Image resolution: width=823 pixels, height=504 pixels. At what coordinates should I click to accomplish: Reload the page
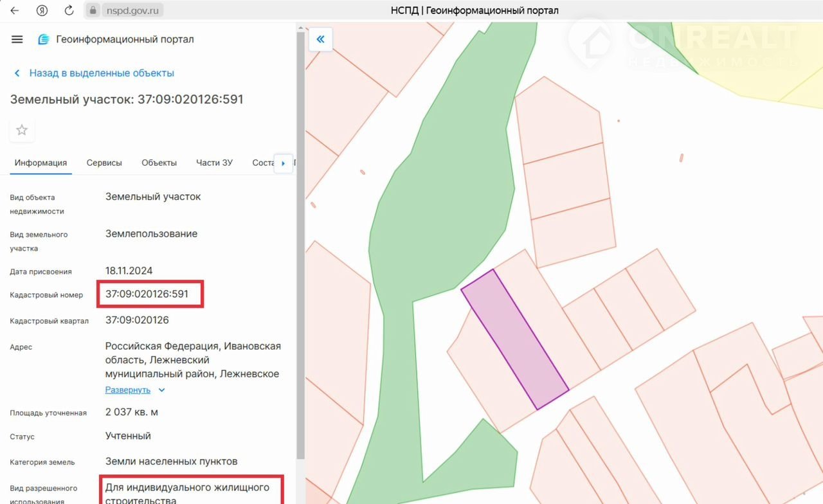pos(69,10)
